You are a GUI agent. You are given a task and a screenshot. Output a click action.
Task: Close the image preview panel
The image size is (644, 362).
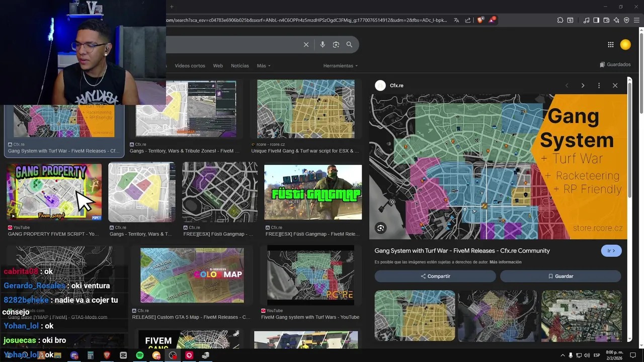pos(615,85)
